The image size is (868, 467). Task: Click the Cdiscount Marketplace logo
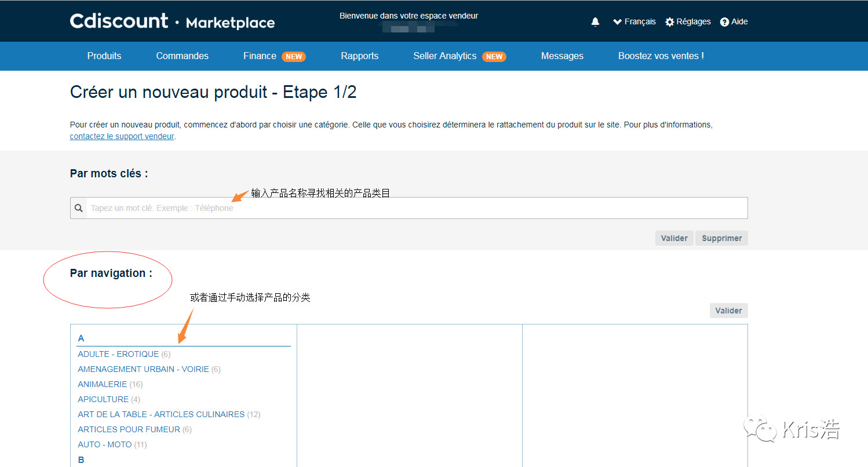pyautogui.click(x=172, y=21)
